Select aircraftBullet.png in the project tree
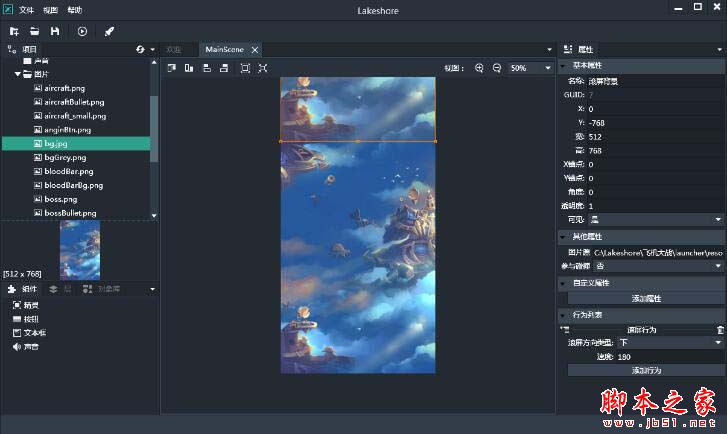 click(x=76, y=102)
